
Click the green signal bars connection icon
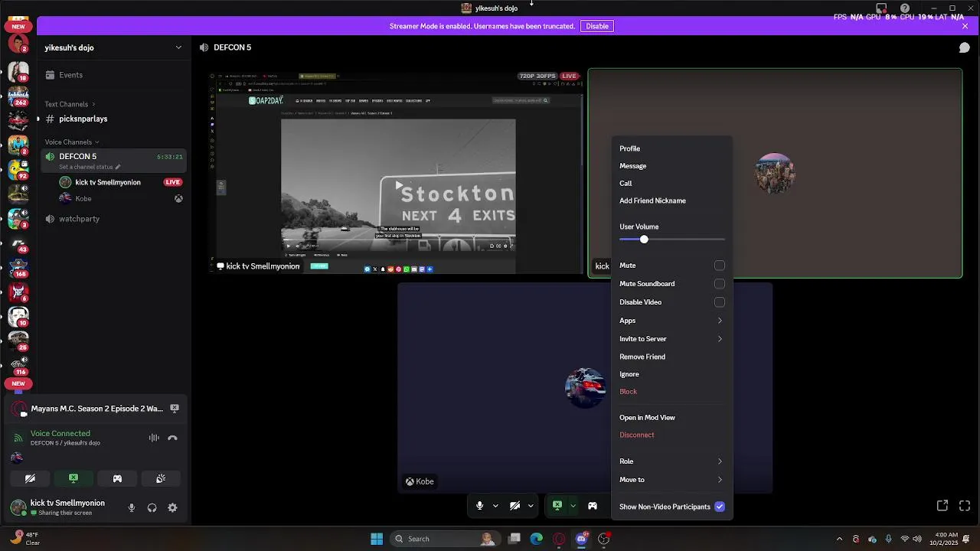click(x=18, y=438)
